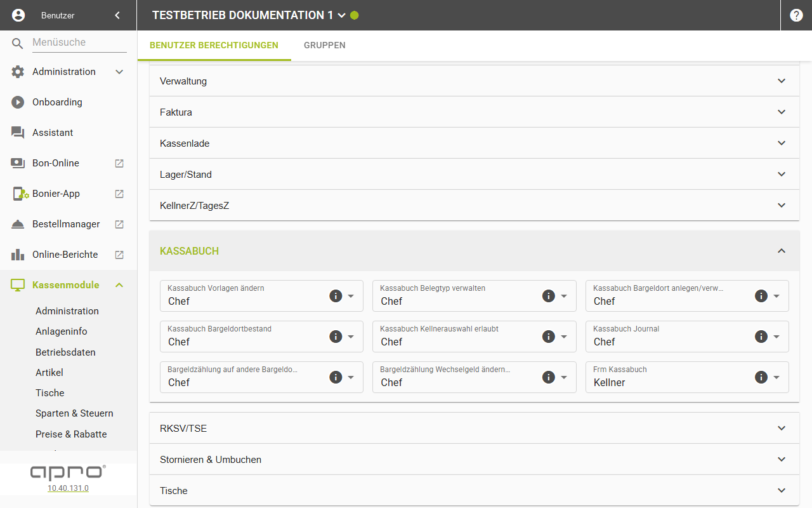This screenshot has width=812, height=508.
Task: Select the Benutzer Berechtigungen tab
Action: pos(214,46)
